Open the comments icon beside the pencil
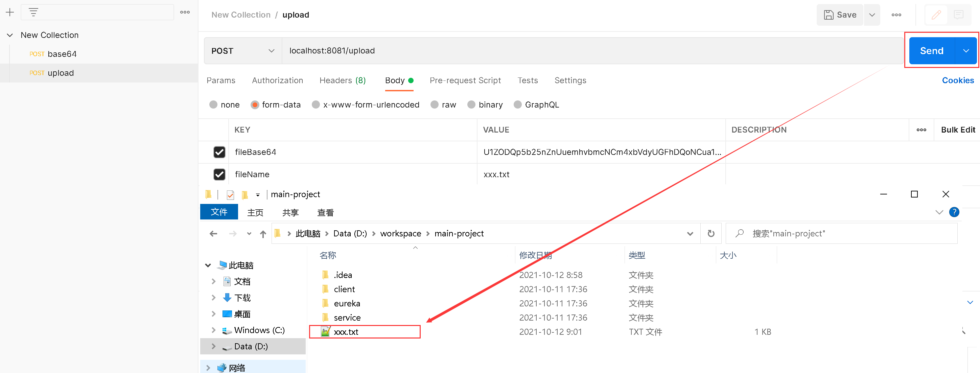Screen dimensions: 980x373 coord(959,15)
